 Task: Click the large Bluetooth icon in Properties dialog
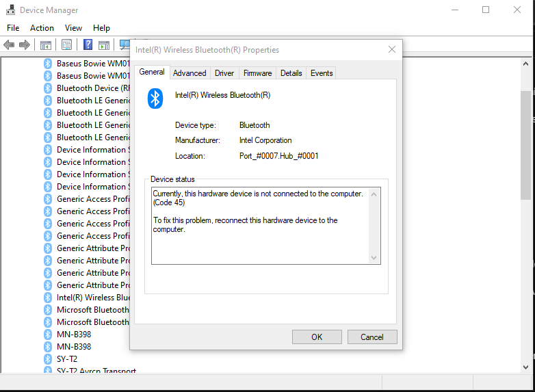[x=155, y=99]
